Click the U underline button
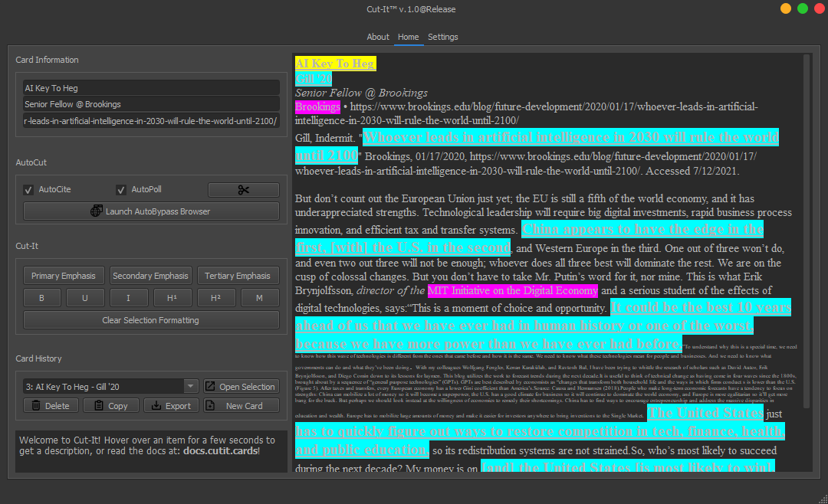Image resolution: width=828 pixels, height=504 pixels. 85,298
